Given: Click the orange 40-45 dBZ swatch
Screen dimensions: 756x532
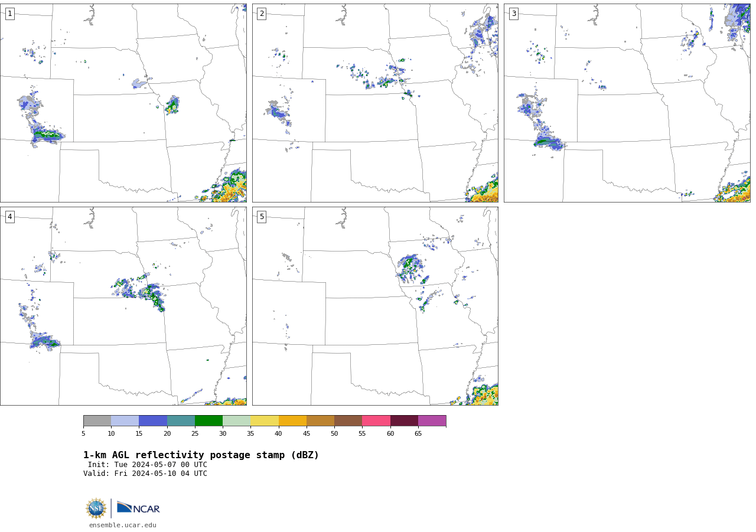Looking at the screenshot, I should (x=292, y=420).
